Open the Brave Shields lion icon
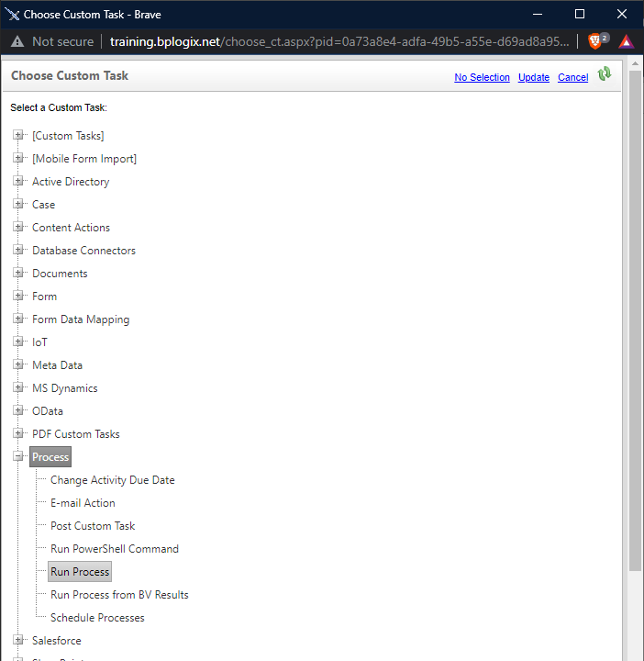The width and height of the screenshot is (644, 661). tap(594, 41)
